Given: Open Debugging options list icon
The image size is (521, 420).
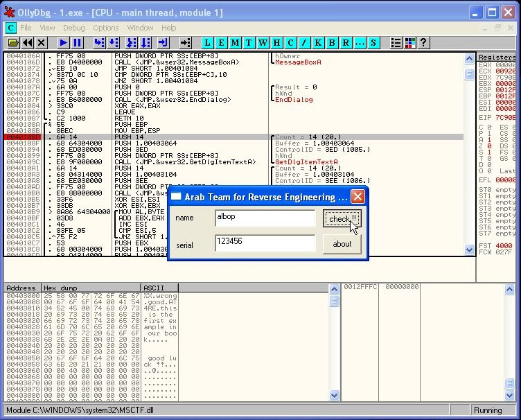Looking at the screenshot, I should (396, 42).
